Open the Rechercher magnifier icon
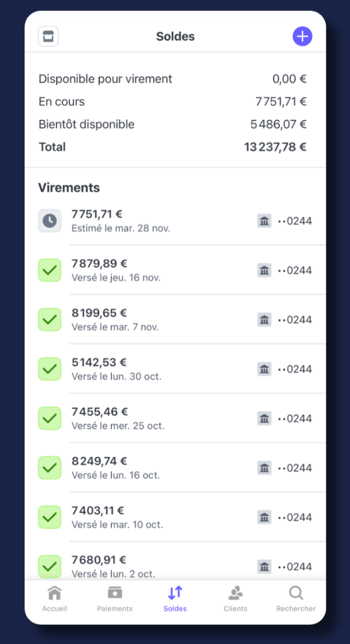The image size is (350, 644). click(x=296, y=593)
